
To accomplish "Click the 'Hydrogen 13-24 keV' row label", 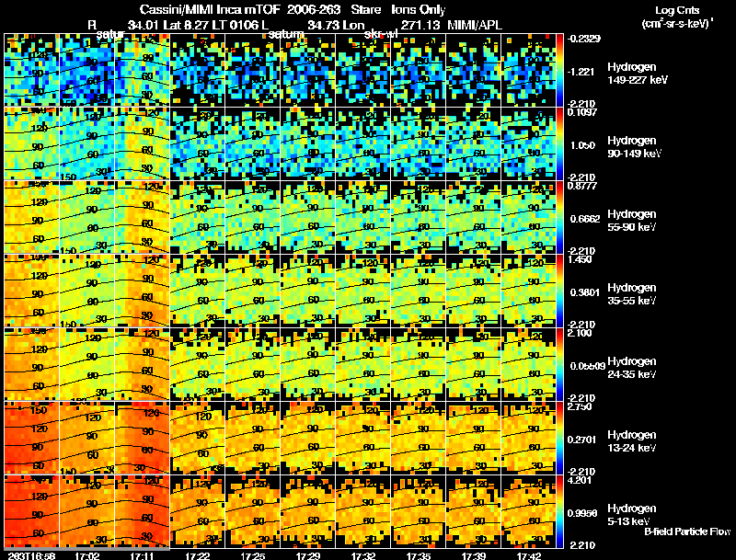I will point(632,441).
